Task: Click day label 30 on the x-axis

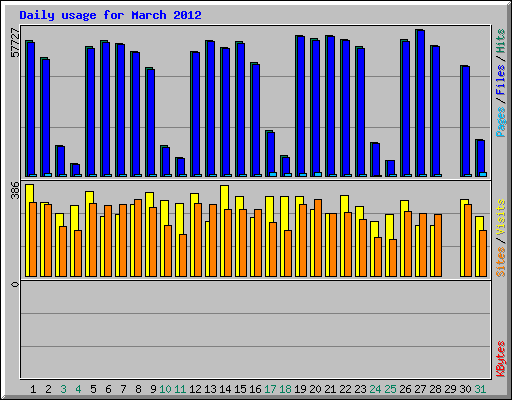Action: [465, 389]
